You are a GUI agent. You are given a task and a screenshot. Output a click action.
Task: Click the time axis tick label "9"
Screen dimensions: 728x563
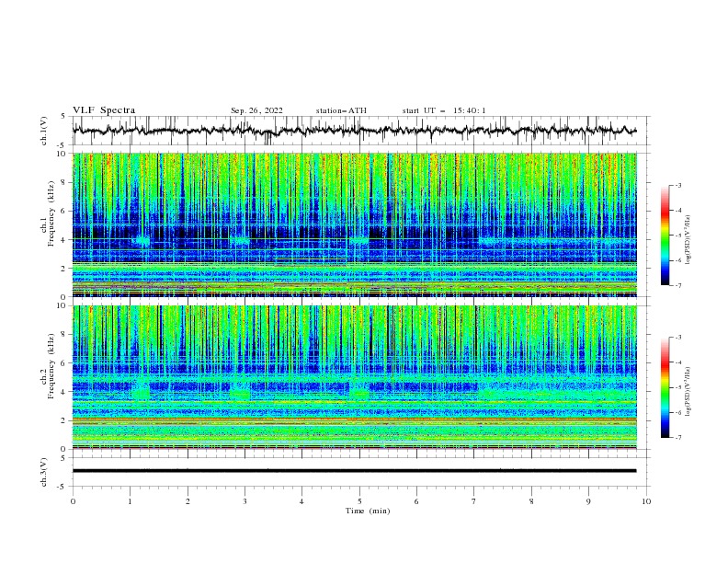click(x=588, y=501)
